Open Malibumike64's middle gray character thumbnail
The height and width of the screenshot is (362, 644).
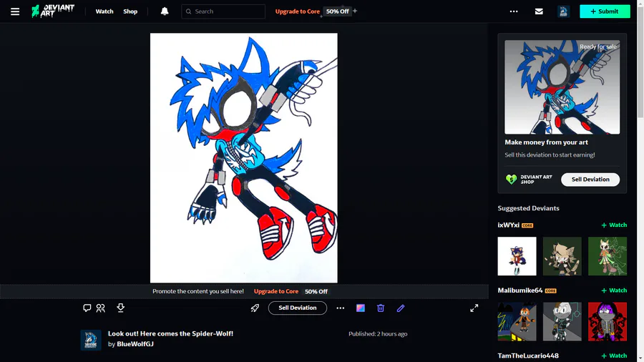point(562,321)
